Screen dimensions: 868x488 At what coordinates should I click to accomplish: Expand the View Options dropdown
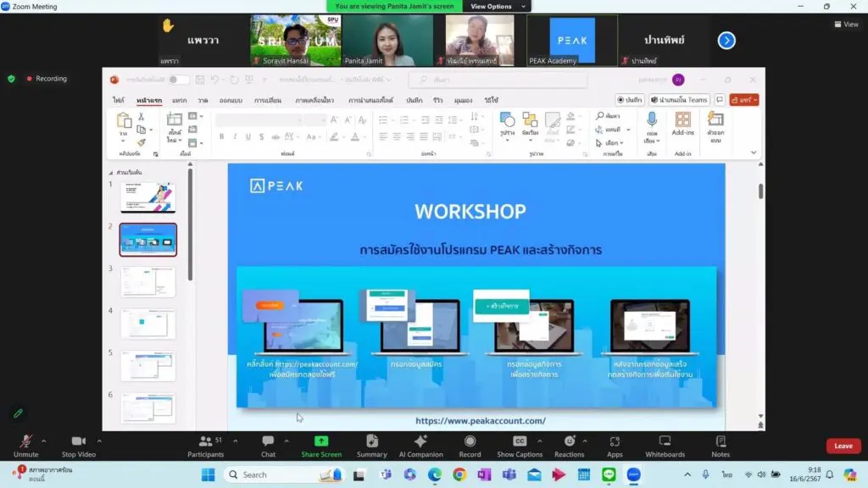pos(497,6)
